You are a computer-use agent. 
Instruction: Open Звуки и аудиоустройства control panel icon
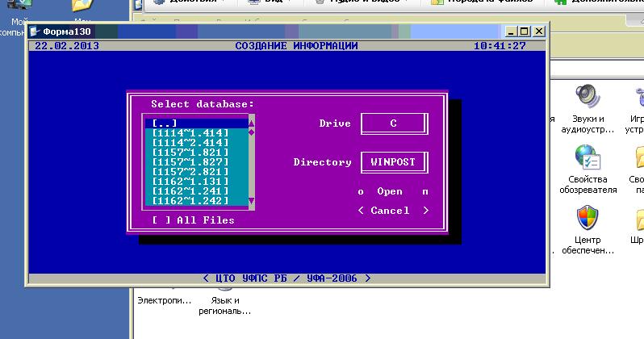pyautogui.click(x=588, y=109)
